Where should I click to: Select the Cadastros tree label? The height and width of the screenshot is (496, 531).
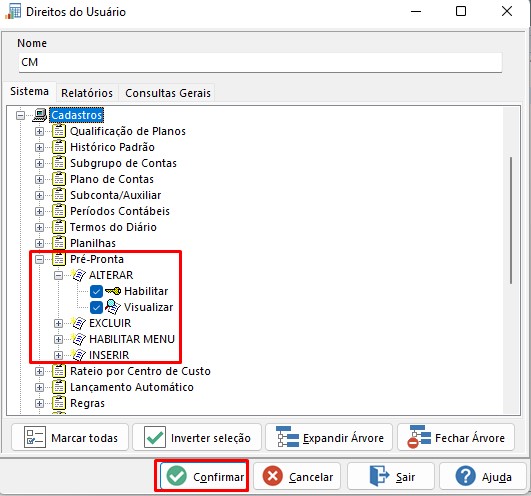pos(77,115)
